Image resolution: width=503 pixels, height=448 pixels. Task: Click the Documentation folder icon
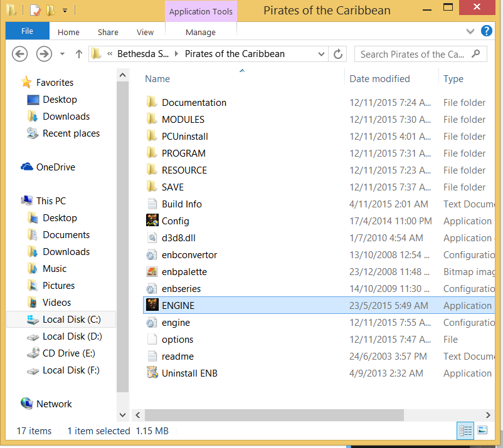click(x=152, y=102)
